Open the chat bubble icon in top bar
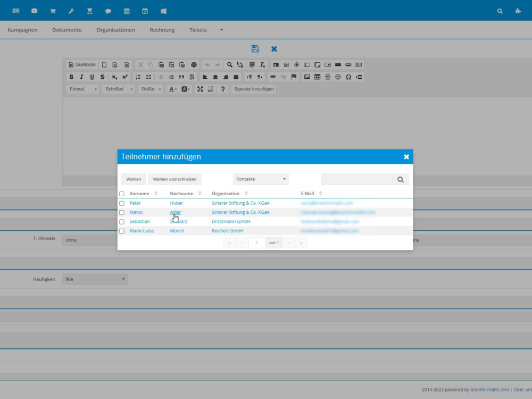This screenshot has height=399, width=532. pos(108,11)
